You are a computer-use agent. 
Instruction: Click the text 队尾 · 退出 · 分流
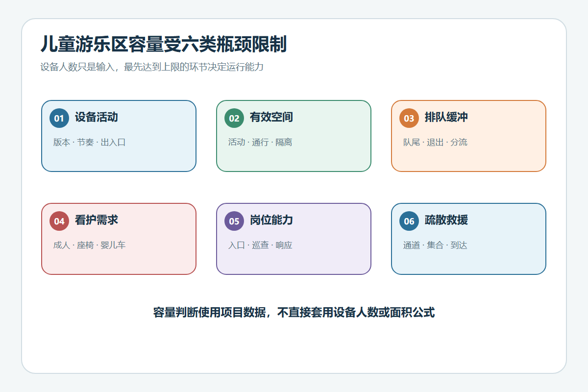435,143
